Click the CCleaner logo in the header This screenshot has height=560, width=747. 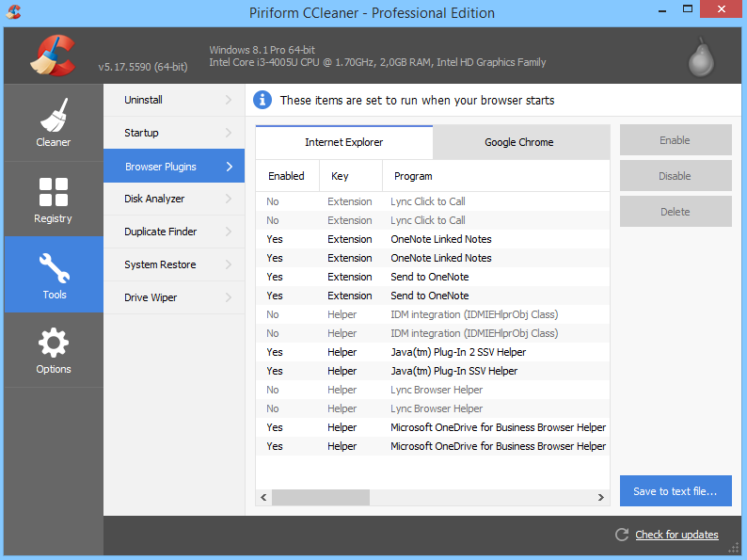tap(52, 56)
